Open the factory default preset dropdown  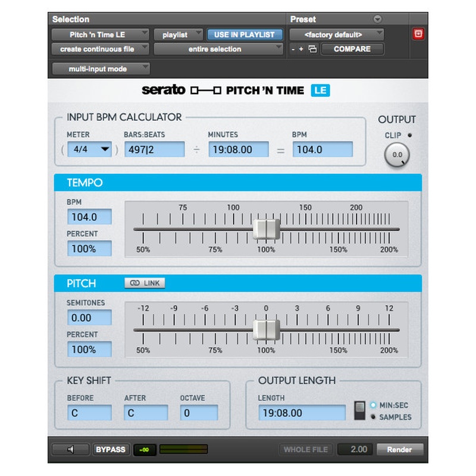(336, 35)
